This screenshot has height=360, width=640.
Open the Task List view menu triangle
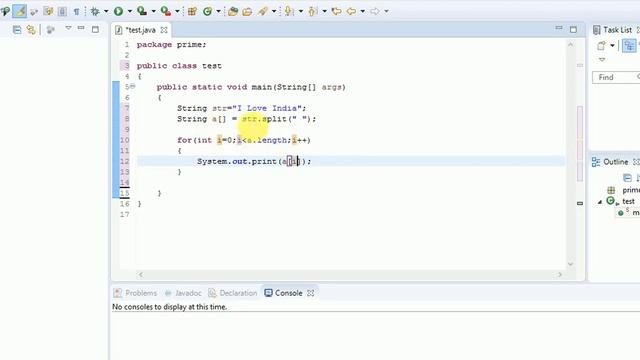tap(602, 60)
